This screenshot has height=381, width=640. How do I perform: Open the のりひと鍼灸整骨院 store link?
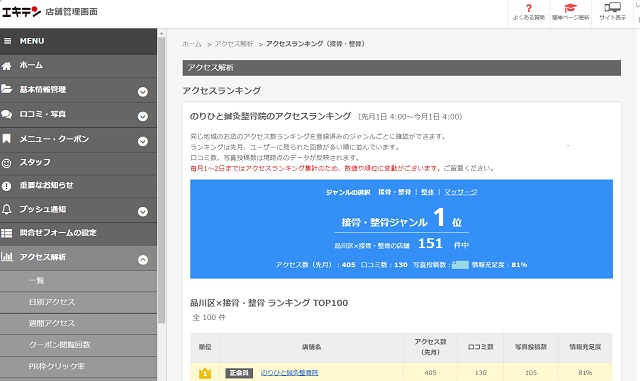[x=289, y=373]
